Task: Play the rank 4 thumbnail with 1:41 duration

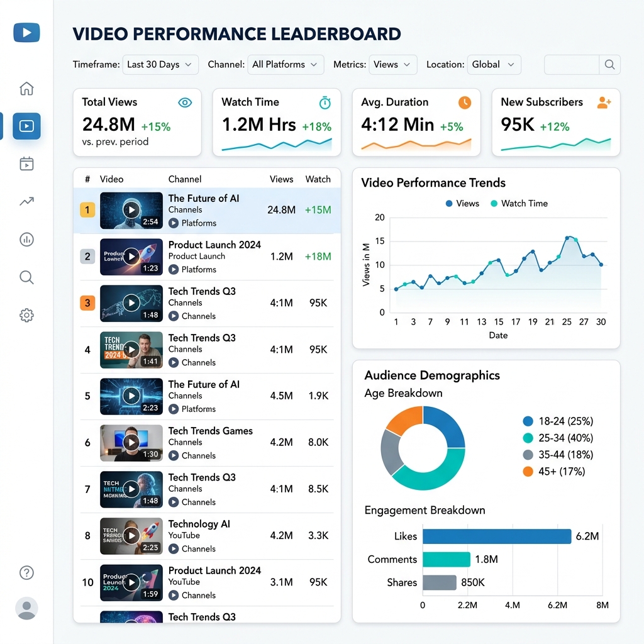Action: click(131, 350)
